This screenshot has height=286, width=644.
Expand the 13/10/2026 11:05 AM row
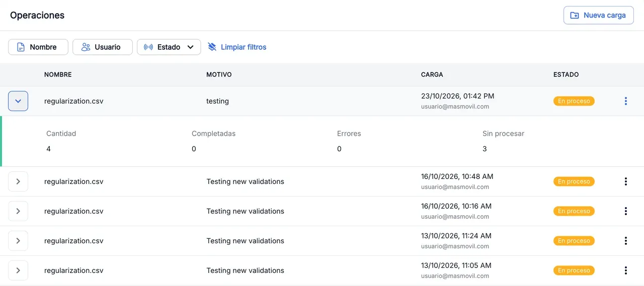[18, 270]
